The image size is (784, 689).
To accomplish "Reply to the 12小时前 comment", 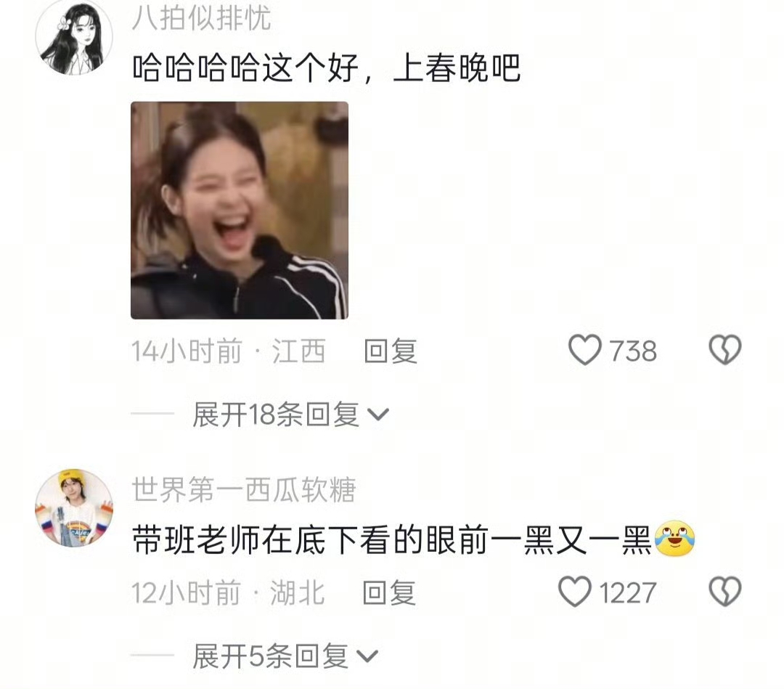I will click(389, 592).
